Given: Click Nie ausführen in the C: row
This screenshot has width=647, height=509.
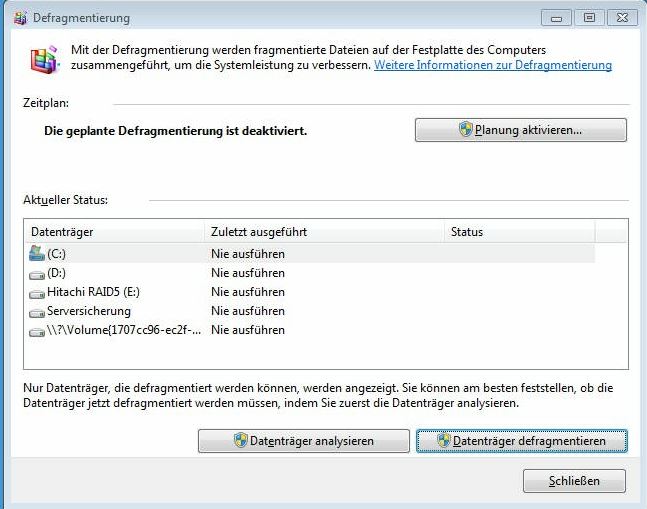Looking at the screenshot, I should coord(248,254).
